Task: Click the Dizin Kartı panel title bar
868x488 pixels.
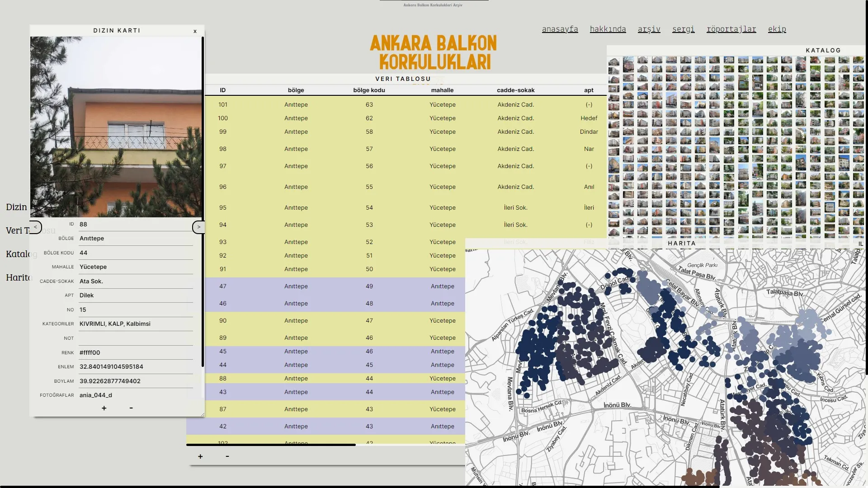Action: 117,30
